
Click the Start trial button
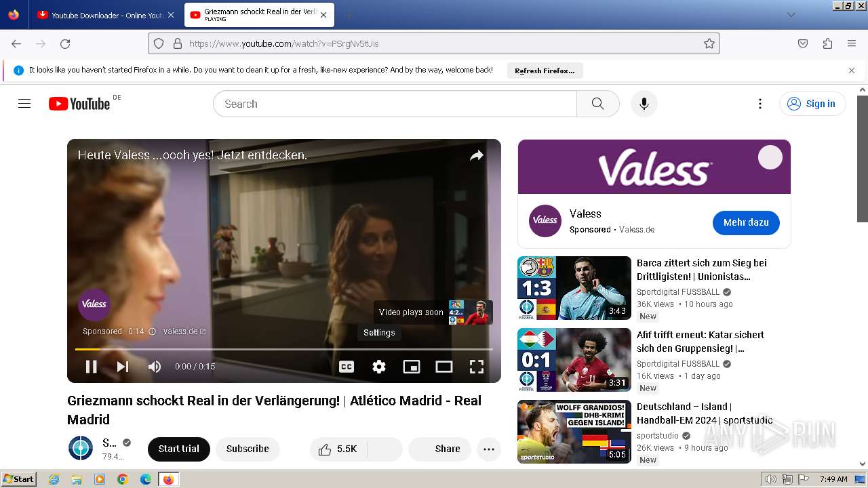[179, 449]
